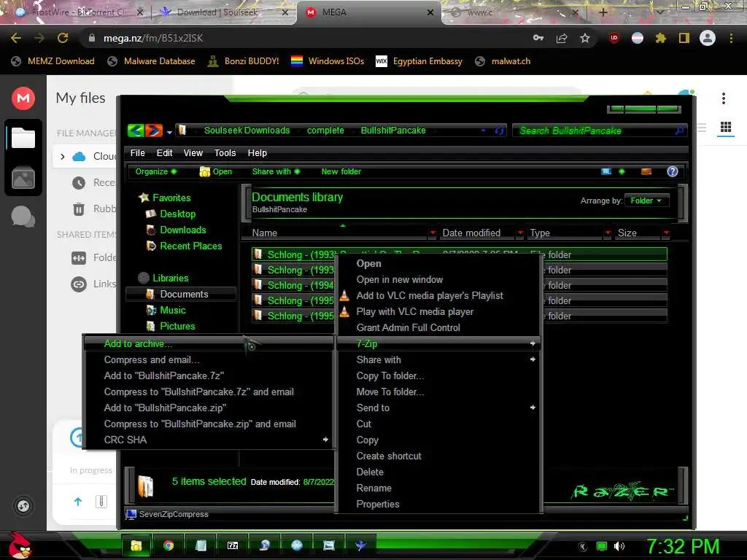The height and width of the screenshot is (560, 747).
Task: Open the Share with toolbar dropdown
Action: pyautogui.click(x=276, y=171)
